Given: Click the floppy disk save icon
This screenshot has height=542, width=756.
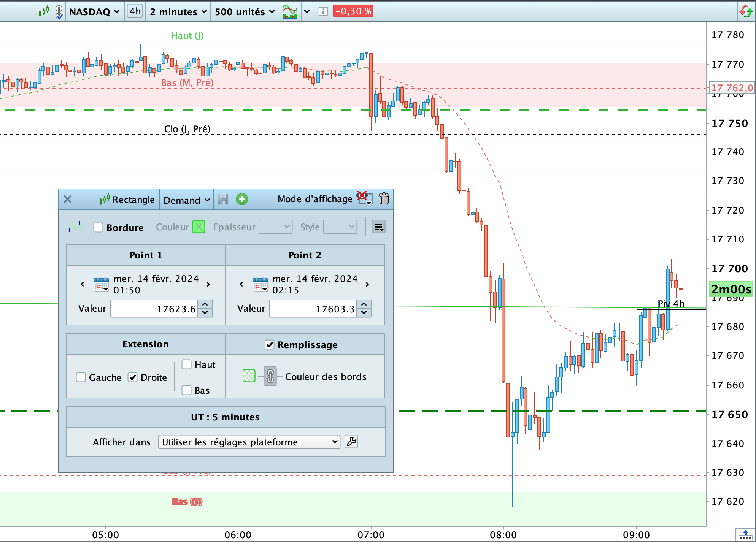Looking at the screenshot, I should click(x=223, y=199).
